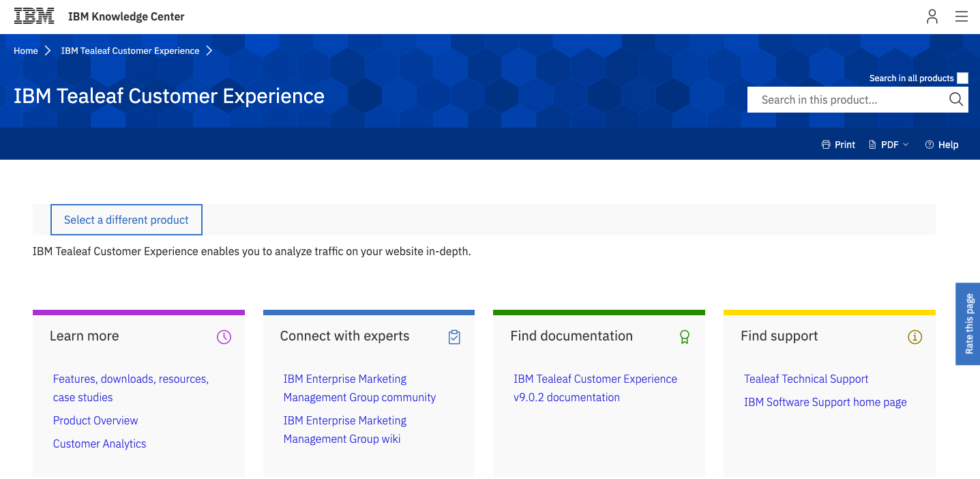980x479 pixels.
Task: Open Help using the question mark icon
Action: (x=929, y=144)
